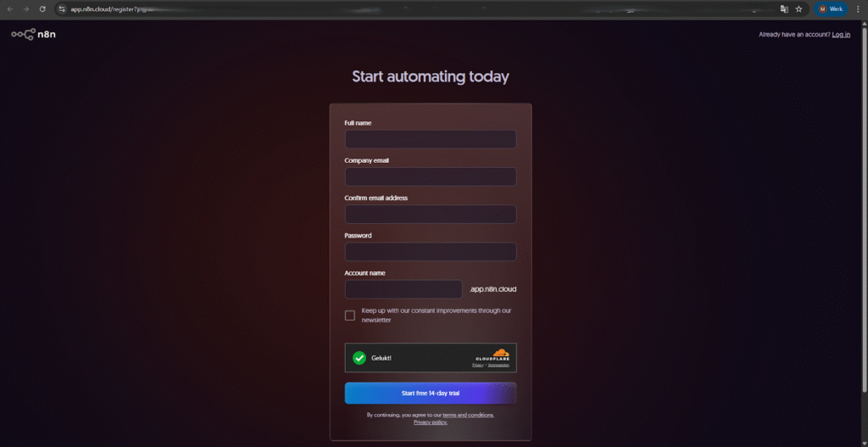868x447 pixels.
Task: Focus the Account name subdomain field
Action: pos(403,289)
